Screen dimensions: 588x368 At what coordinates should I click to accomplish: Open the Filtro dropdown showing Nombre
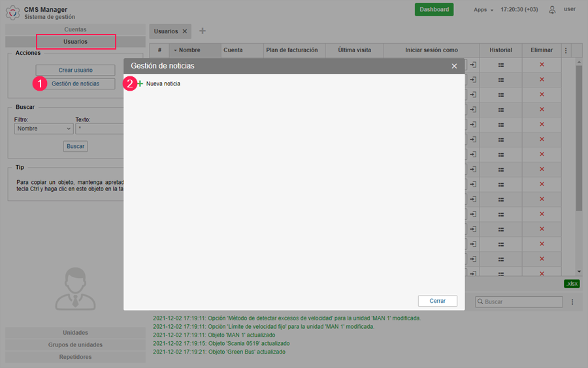pyautogui.click(x=44, y=129)
